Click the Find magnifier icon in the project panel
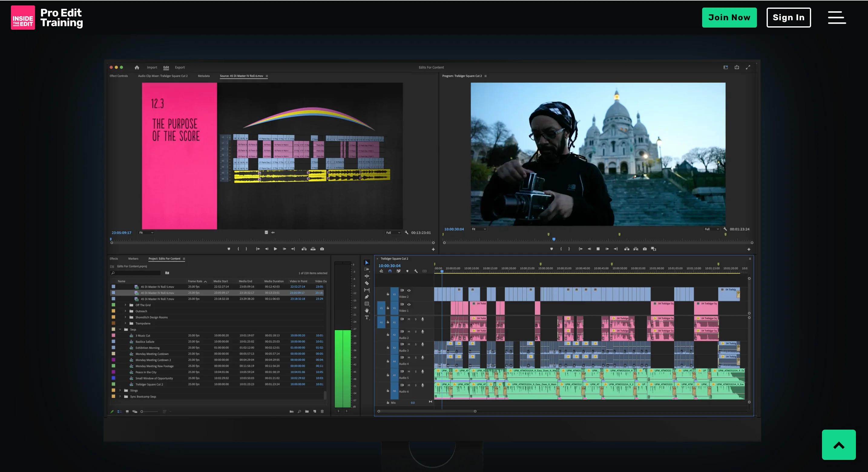This screenshot has width=868, height=472. pyautogui.click(x=300, y=412)
